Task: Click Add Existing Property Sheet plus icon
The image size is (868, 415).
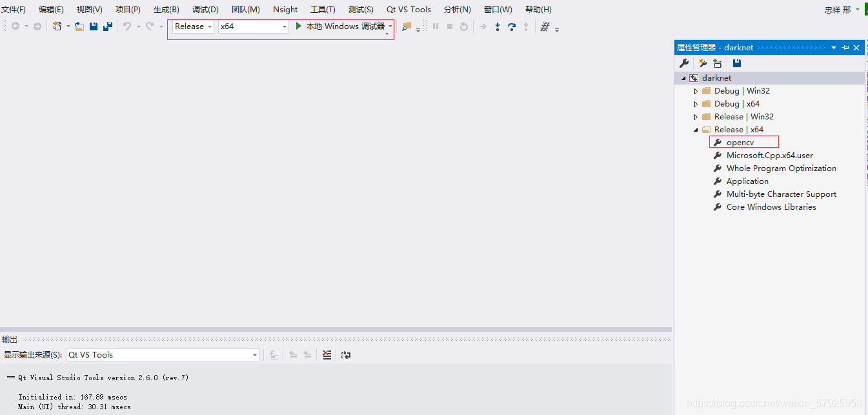Action: click(x=718, y=63)
